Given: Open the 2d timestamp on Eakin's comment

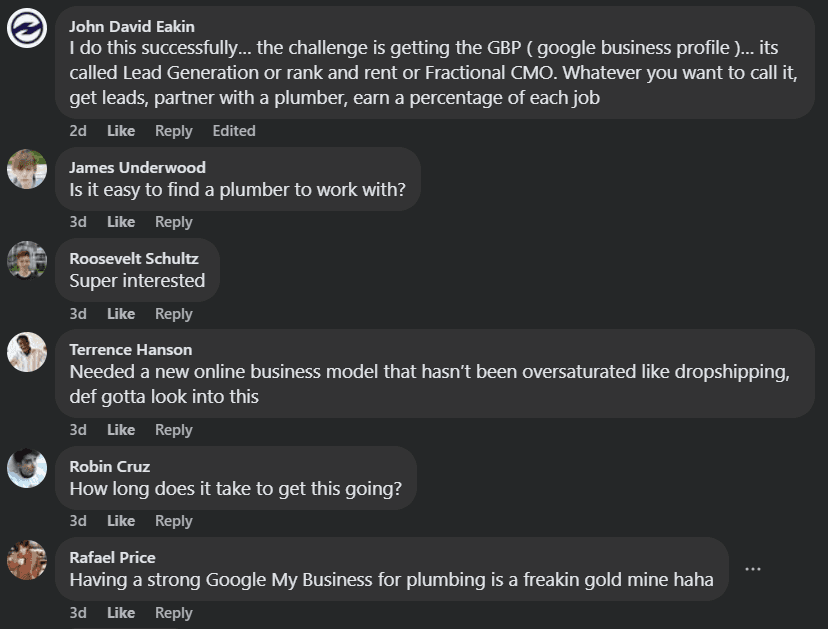Looking at the screenshot, I should point(78,130).
